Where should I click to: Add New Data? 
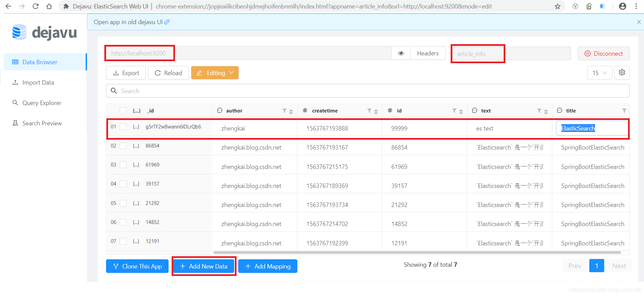[204, 266]
